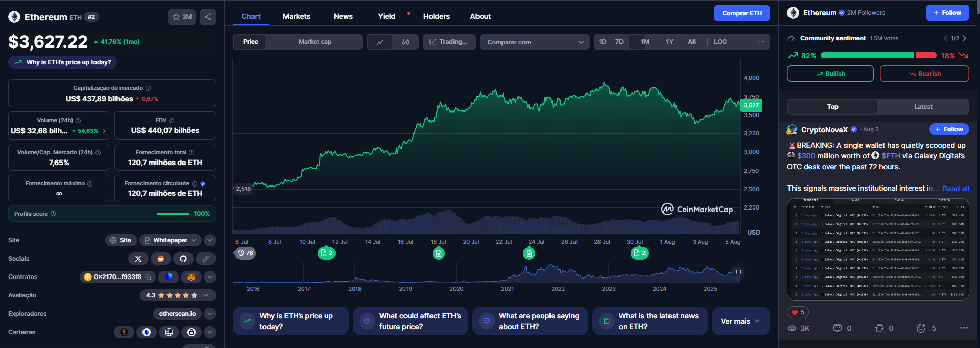The image size is (980, 348).
Task: Open the Comparar com dropdown
Action: coord(535,42)
